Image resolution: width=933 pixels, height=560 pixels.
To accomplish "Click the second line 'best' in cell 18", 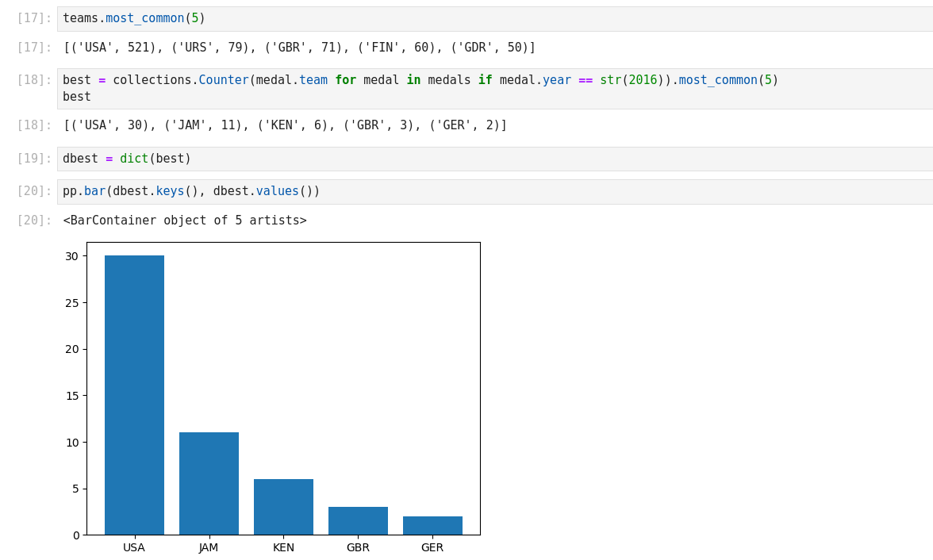I will tap(77, 97).
